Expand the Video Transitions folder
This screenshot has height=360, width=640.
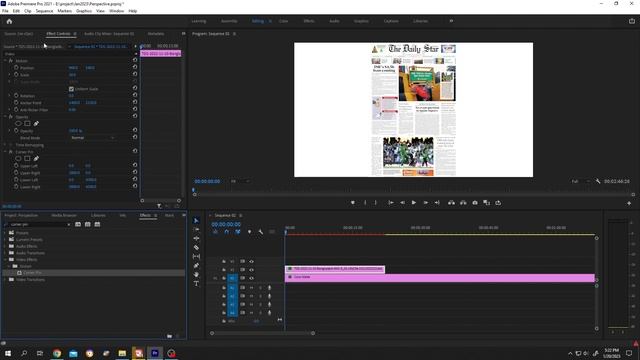click(5, 280)
